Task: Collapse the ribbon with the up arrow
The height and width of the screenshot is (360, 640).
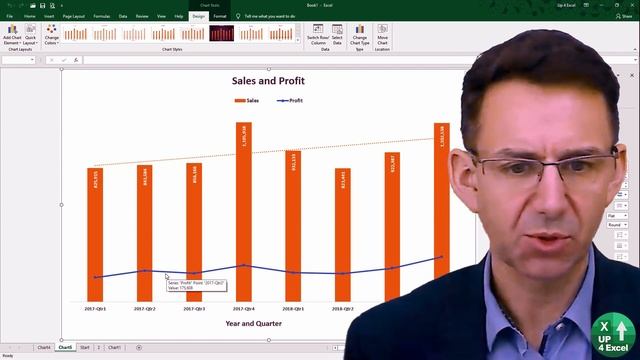Action: point(635,49)
